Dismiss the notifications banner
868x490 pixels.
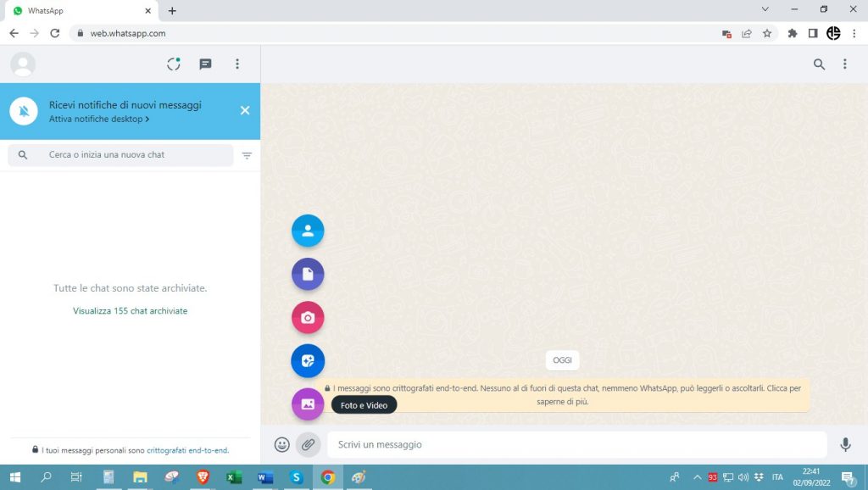coord(245,110)
